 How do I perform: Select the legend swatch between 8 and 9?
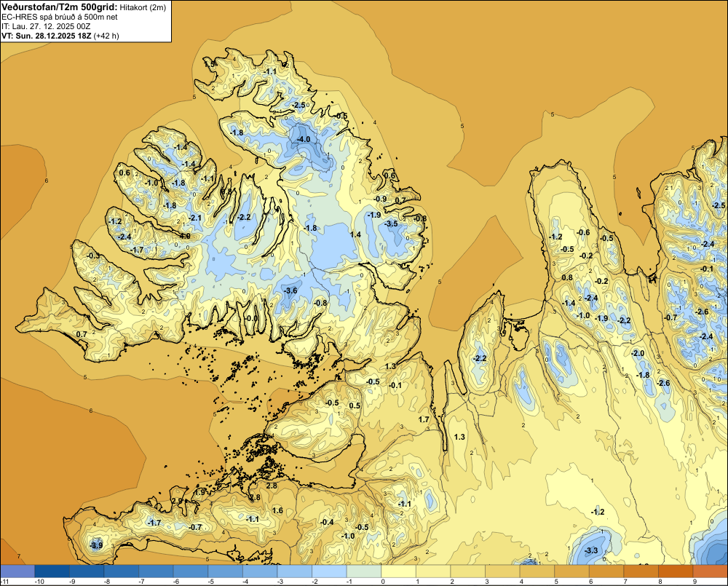coord(676,571)
